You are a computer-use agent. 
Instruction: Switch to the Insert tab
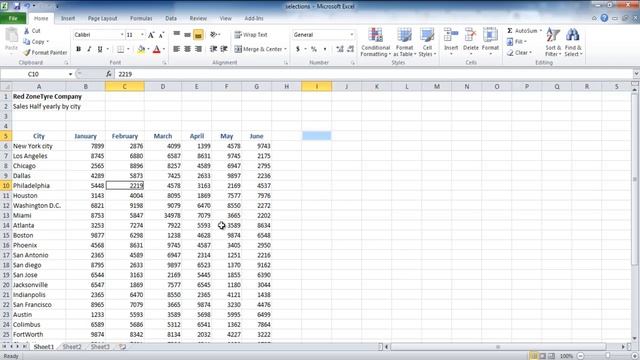tap(68, 18)
